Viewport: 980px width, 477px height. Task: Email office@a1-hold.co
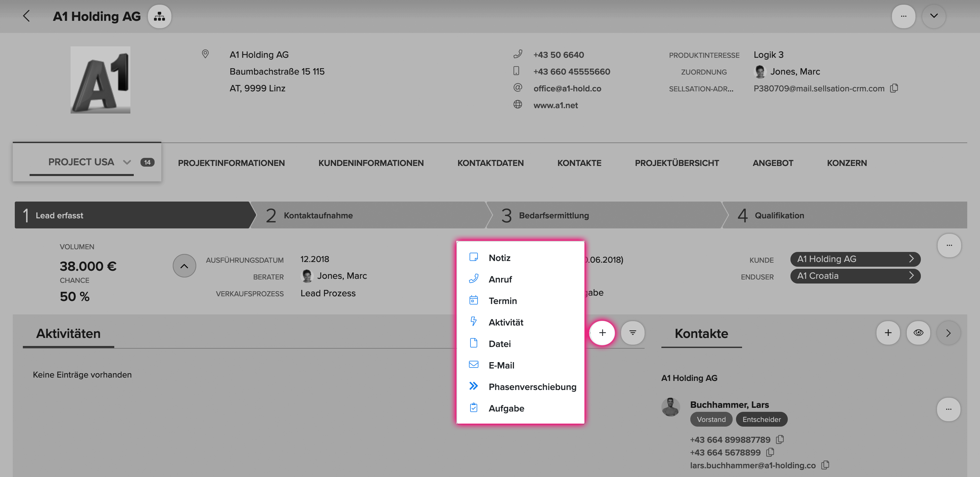tap(567, 88)
